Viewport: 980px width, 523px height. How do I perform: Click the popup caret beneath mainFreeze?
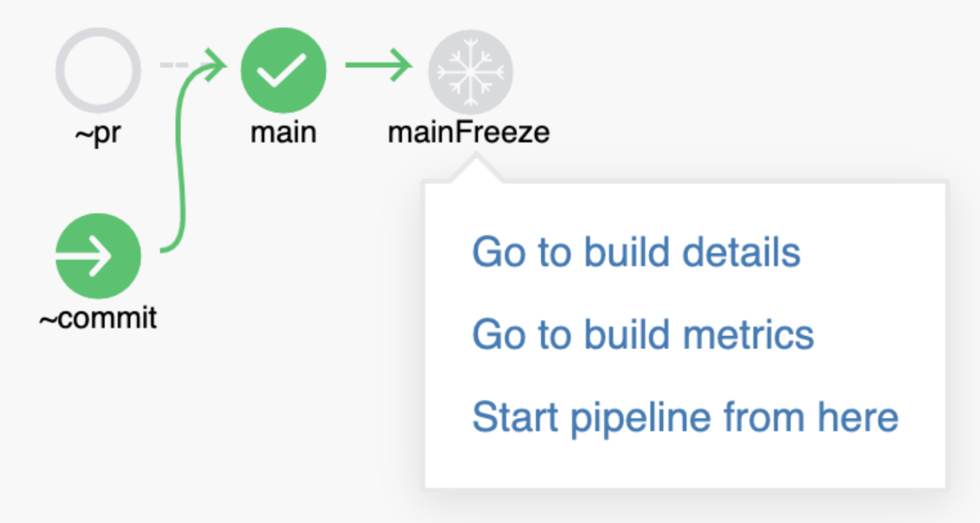[475, 167]
